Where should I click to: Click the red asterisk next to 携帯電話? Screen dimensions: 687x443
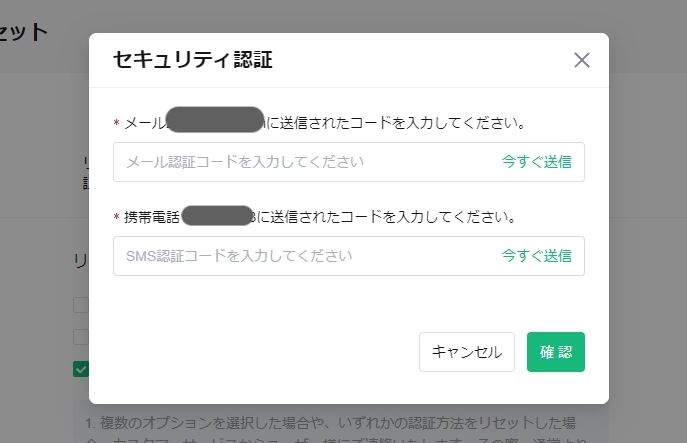[117, 217]
